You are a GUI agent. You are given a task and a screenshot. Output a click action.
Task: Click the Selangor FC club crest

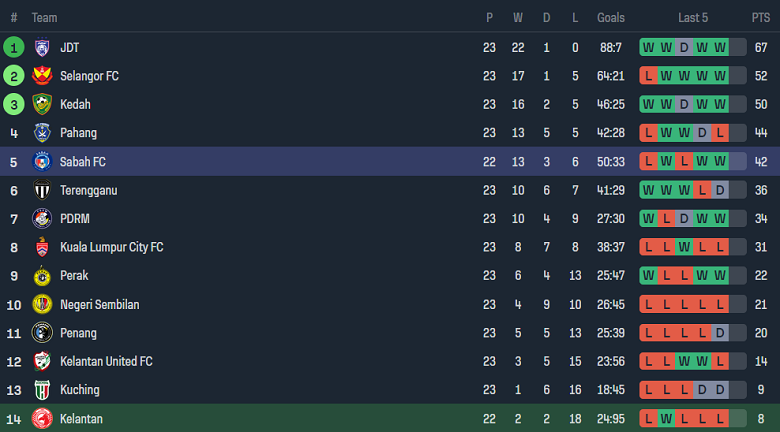[x=42, y=76]
